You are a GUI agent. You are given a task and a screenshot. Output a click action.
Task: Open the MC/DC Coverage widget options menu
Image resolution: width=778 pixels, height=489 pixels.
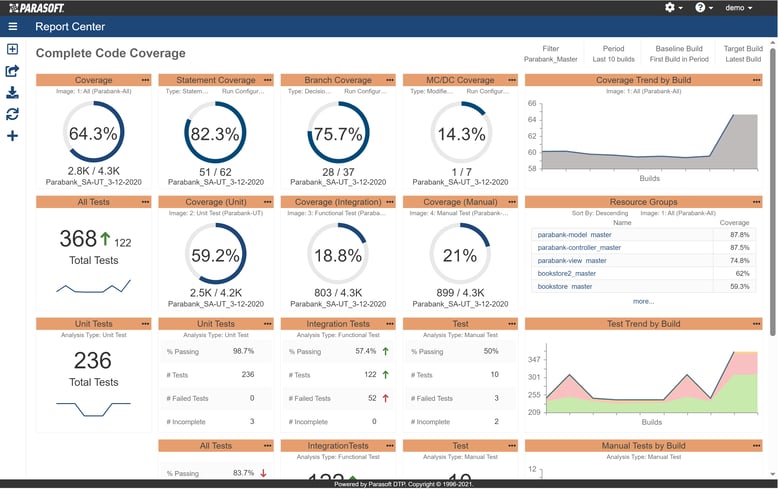coord(512,80)
